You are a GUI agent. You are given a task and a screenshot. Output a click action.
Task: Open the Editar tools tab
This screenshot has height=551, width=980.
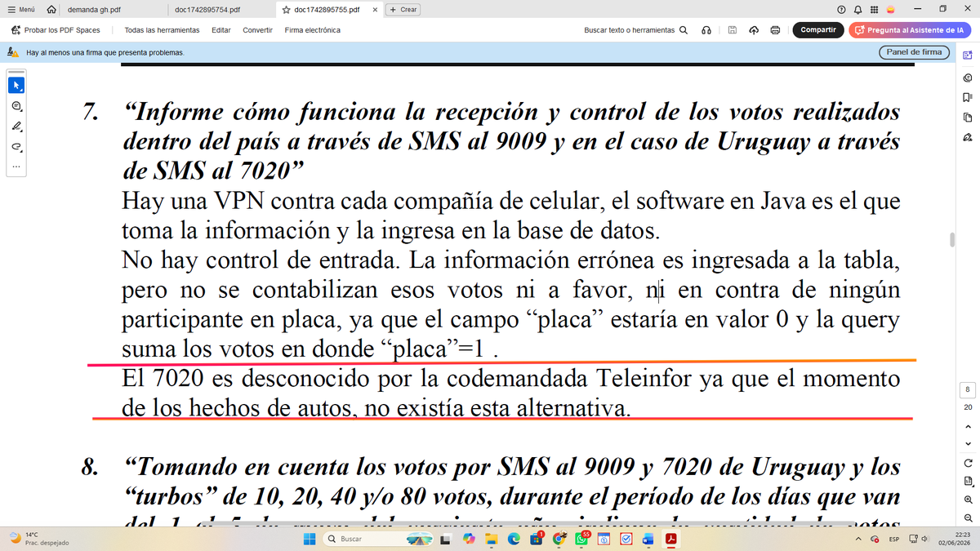pyautogui.click(x=220, y=30)
